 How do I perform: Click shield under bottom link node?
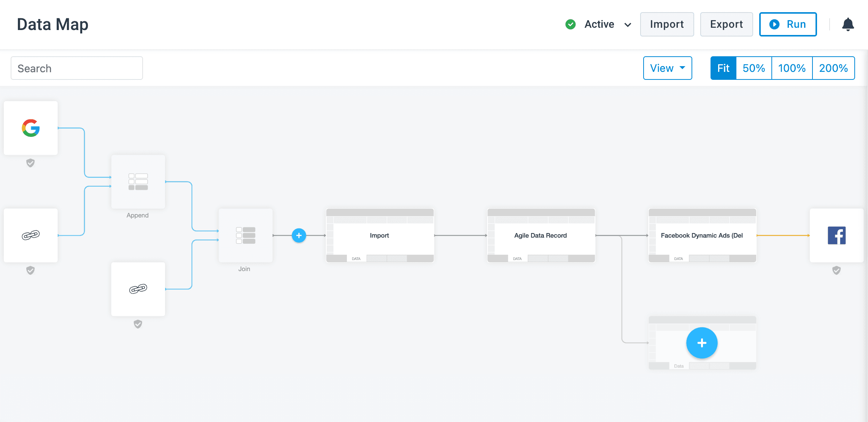click(x=138, y=324)
